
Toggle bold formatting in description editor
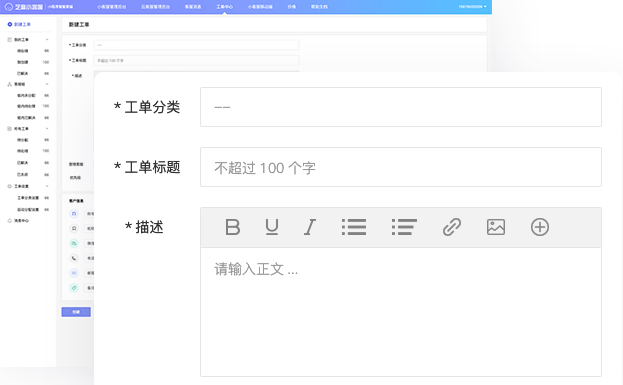click(x=232, y=227)
